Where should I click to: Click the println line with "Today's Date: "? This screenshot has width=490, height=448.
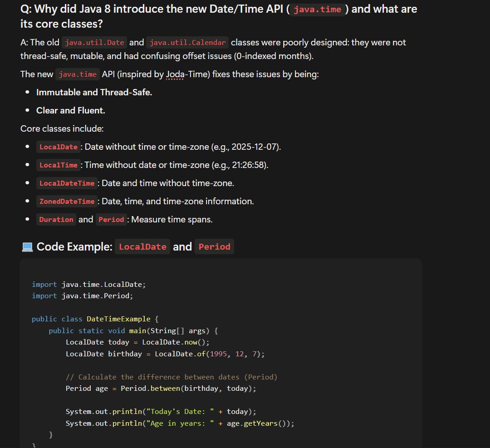tap(161, 412)
